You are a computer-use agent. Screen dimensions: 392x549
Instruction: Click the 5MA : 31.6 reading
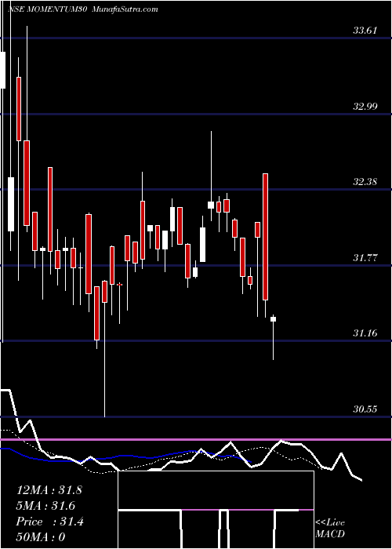pos(45,506)
